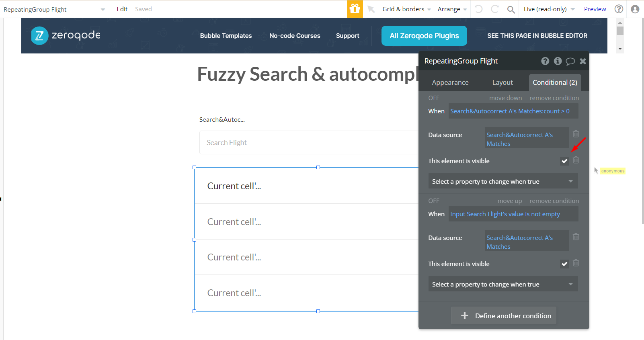Screen dimensions: 644x340
Task: Open the Edit menu
Action: pos(122,9)
